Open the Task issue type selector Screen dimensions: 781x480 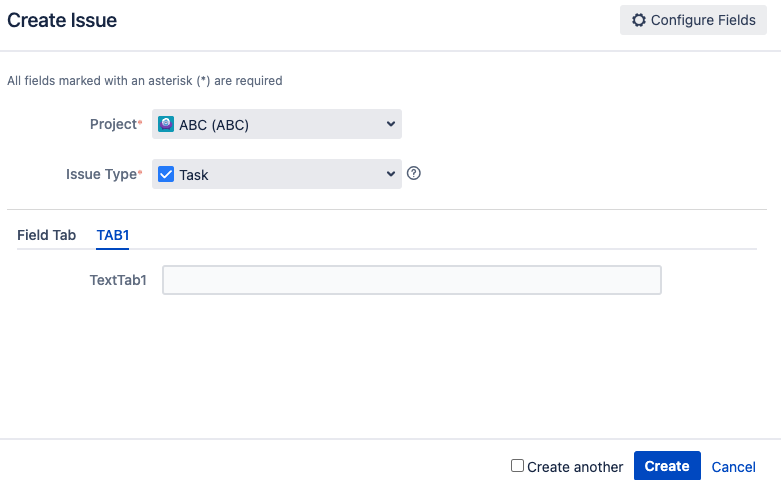(x=277, y=174)
